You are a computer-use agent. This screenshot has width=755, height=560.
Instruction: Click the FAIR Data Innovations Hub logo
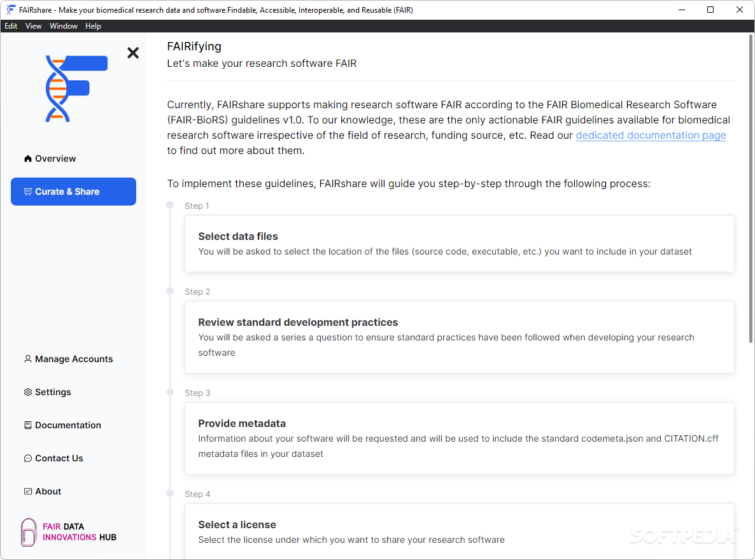coord(69,532)
